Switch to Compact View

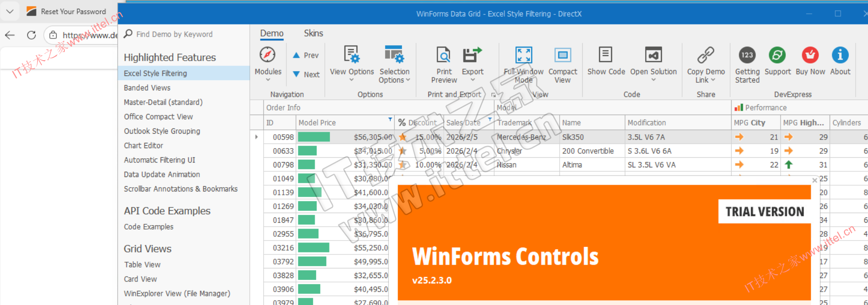coord(562,55)
